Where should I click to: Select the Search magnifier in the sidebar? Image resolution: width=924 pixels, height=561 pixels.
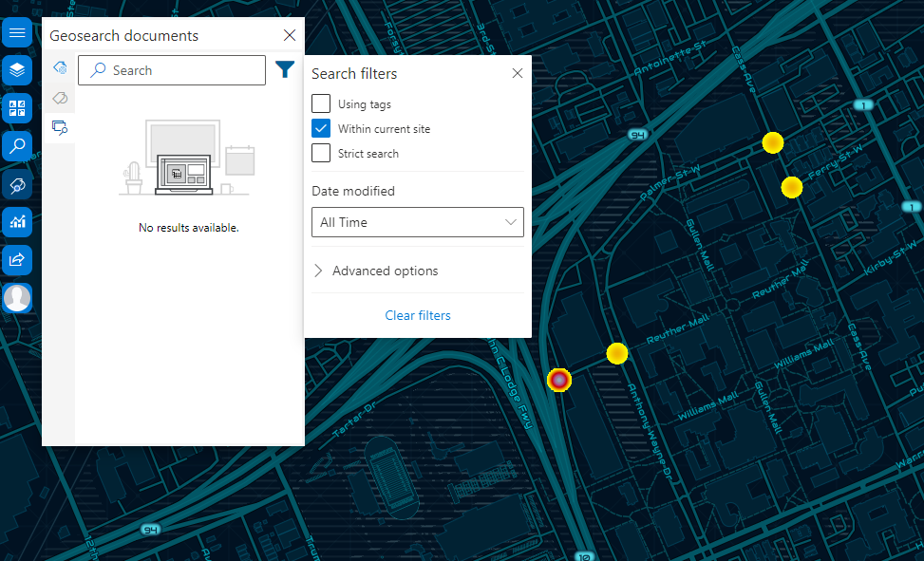pos(17,145)
